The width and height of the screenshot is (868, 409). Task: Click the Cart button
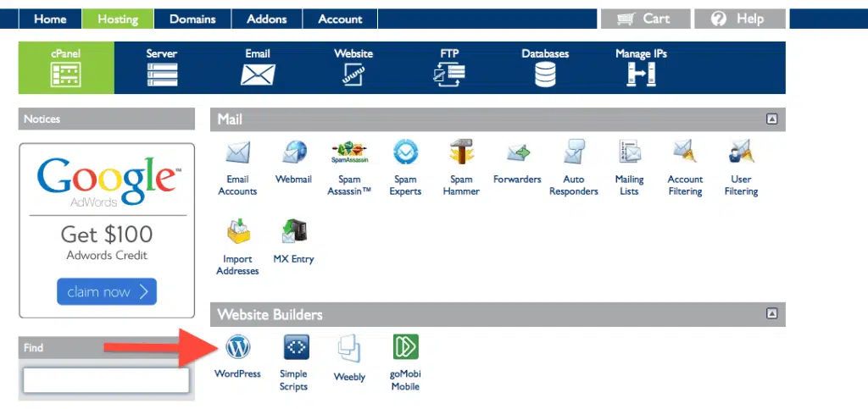(x=644, y=19)
